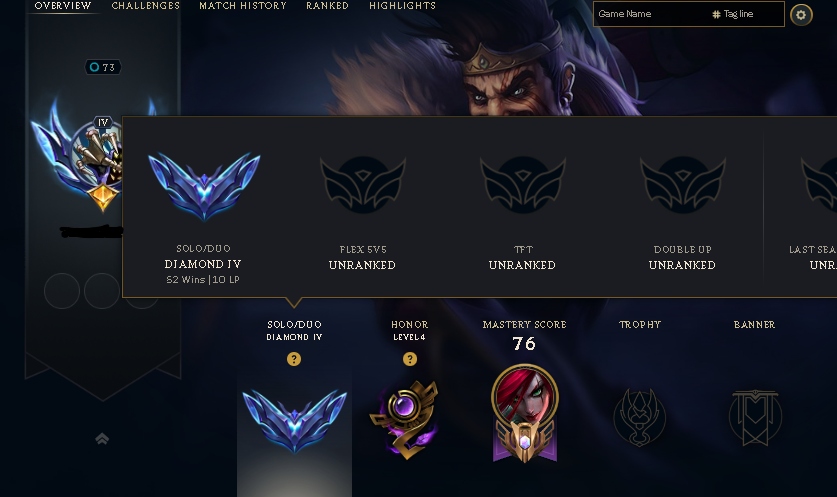837x497 pixels.
Task: Select the unranked TFT emblem
Action: [x=523, y=184]
